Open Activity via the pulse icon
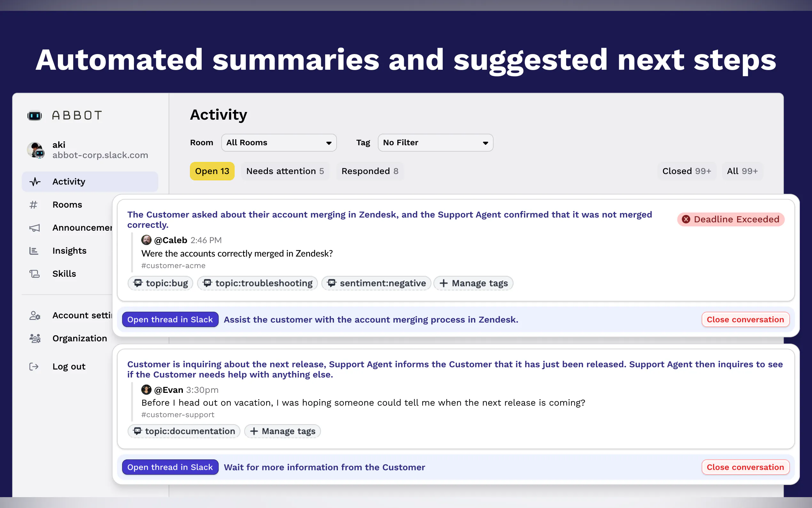Screen dimensions: 812x508 pyautogui.click(x=35, y=182)
